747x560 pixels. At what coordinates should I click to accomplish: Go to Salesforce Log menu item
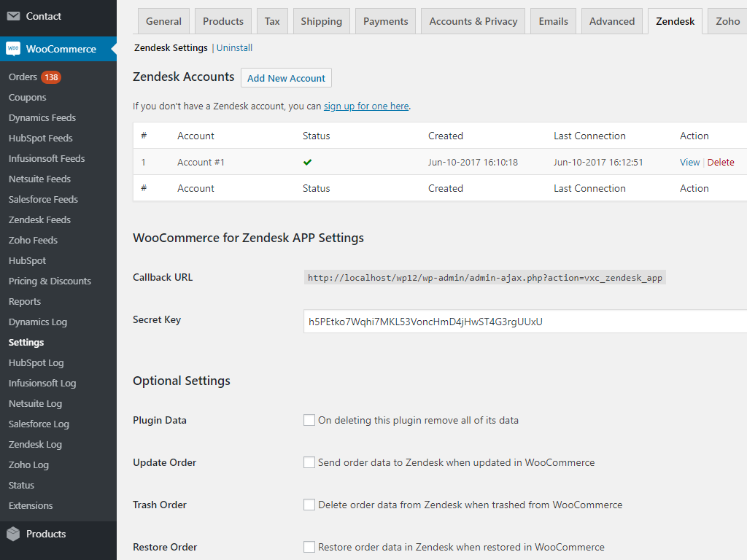coord(39,424)
